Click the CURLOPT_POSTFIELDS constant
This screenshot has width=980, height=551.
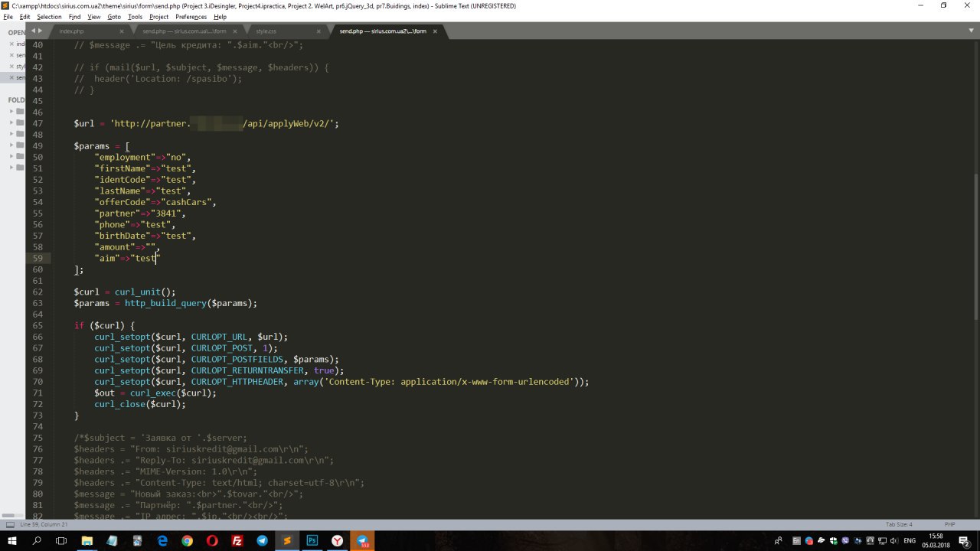237,359
